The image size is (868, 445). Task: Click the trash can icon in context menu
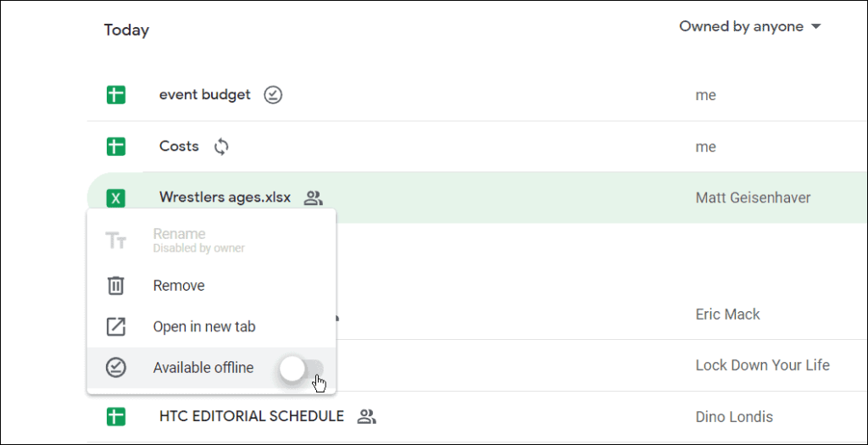(115, 286)
